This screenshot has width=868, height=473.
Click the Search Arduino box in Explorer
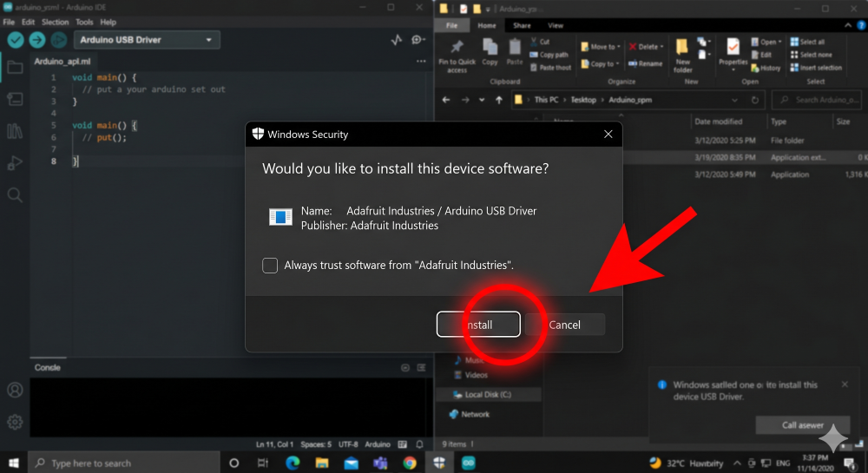pyautogui.click(x=817, y=100)
